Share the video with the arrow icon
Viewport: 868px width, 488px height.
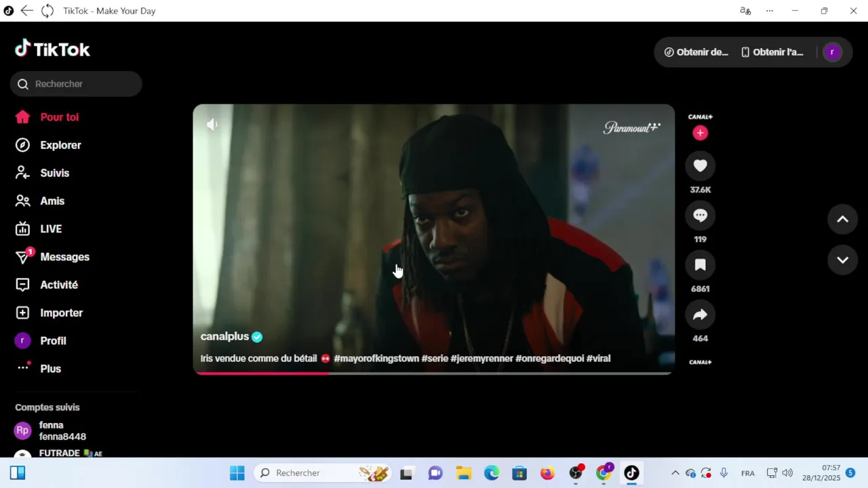pyautogui.click(x=701, y=314)
